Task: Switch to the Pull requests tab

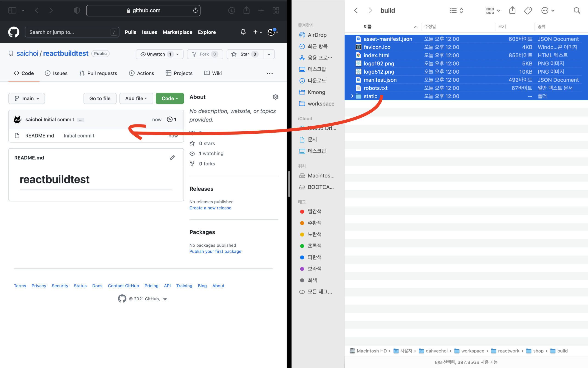Action: [98, 73]
